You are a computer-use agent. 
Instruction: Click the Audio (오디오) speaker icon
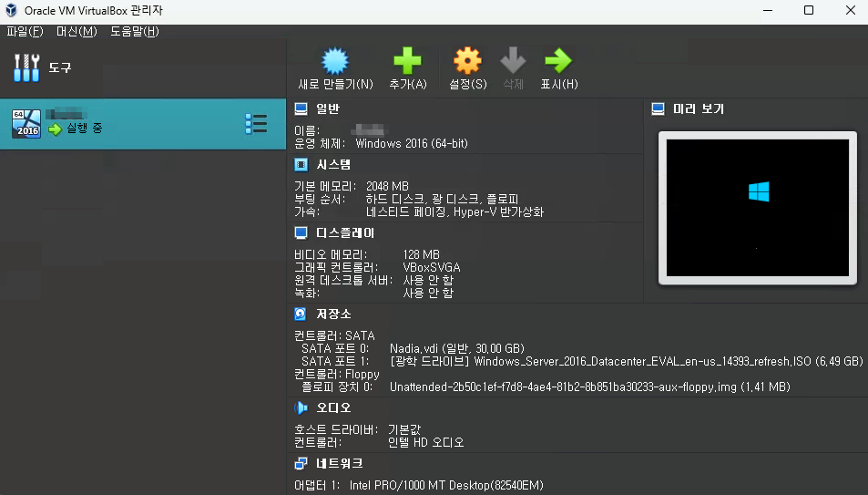[x=301, y=407]
